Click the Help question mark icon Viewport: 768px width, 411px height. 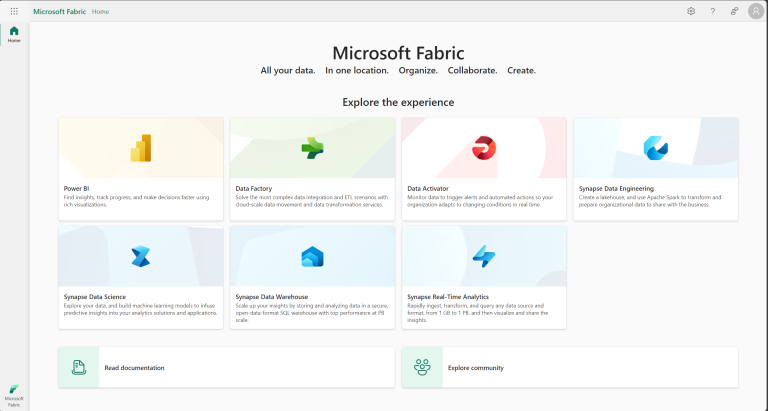[x=713, y=11]
